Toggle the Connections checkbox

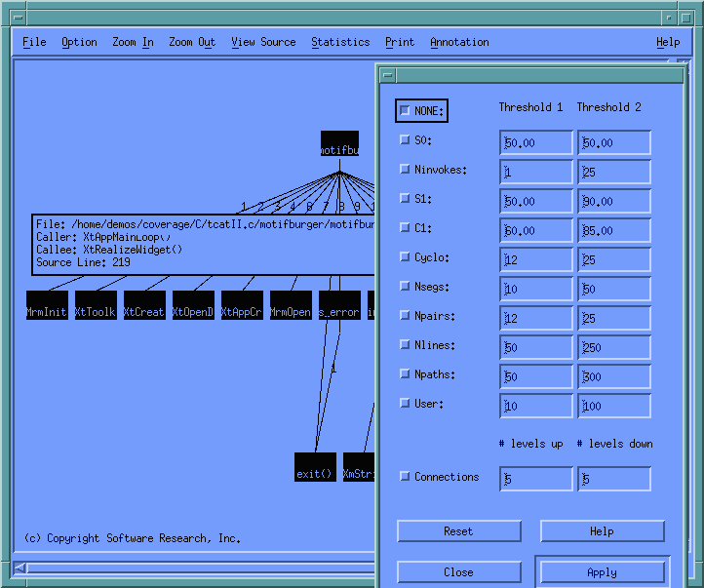point(405,477)
